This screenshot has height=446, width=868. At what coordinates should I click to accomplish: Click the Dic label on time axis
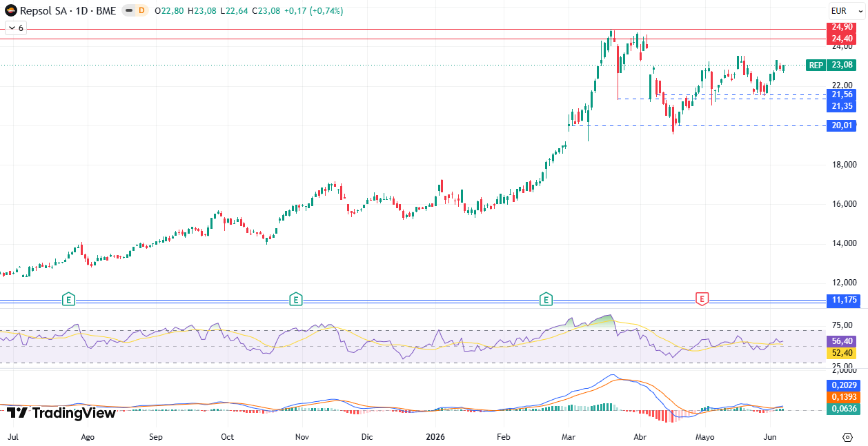pyautogui.click(x=366, y=437)
